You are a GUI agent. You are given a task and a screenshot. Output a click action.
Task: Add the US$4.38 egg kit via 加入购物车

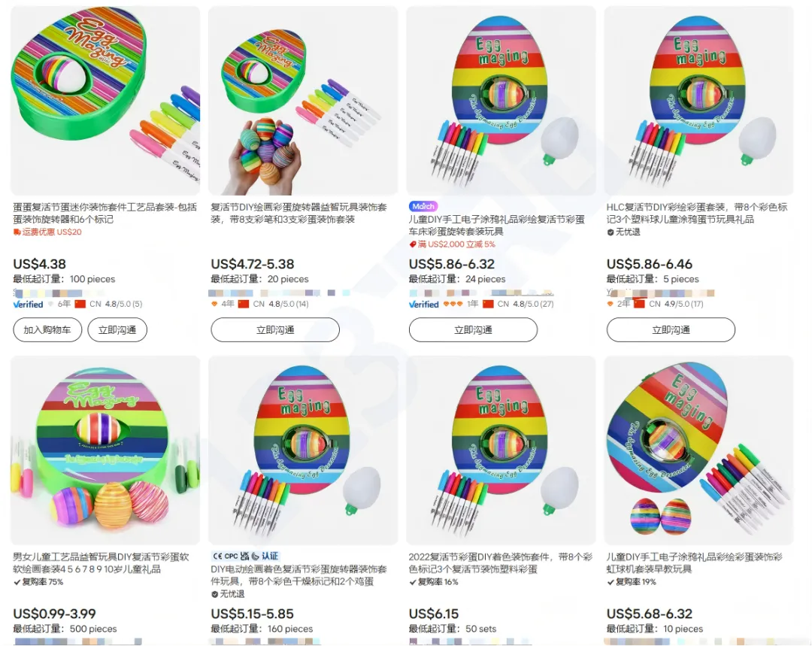(x=47, y=330)
